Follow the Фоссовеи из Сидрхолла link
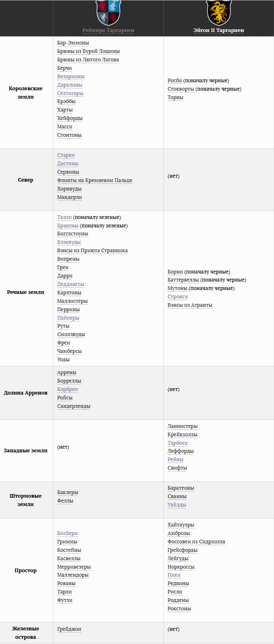The height and width of the screenshot is (644, 274). coord(196,542)
